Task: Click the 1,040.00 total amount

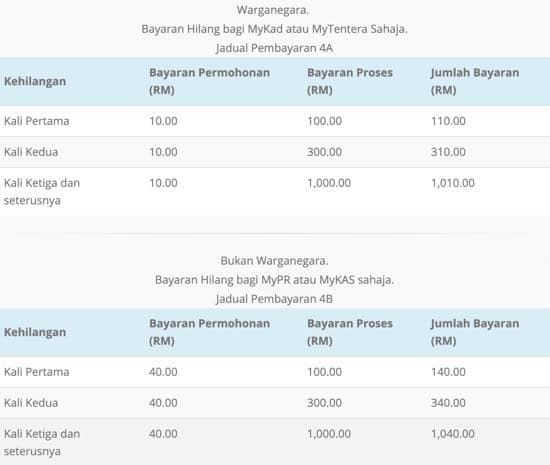Action: click(452, 433)
